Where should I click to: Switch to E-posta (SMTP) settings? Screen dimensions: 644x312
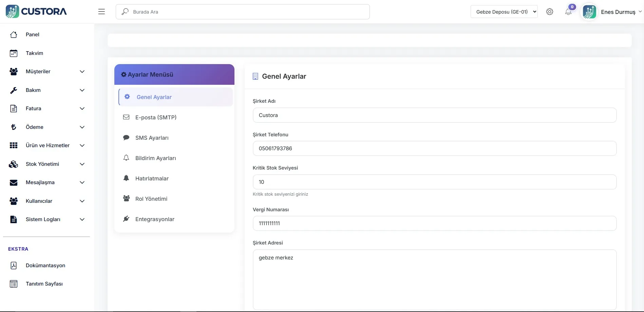tap(156, 117)
